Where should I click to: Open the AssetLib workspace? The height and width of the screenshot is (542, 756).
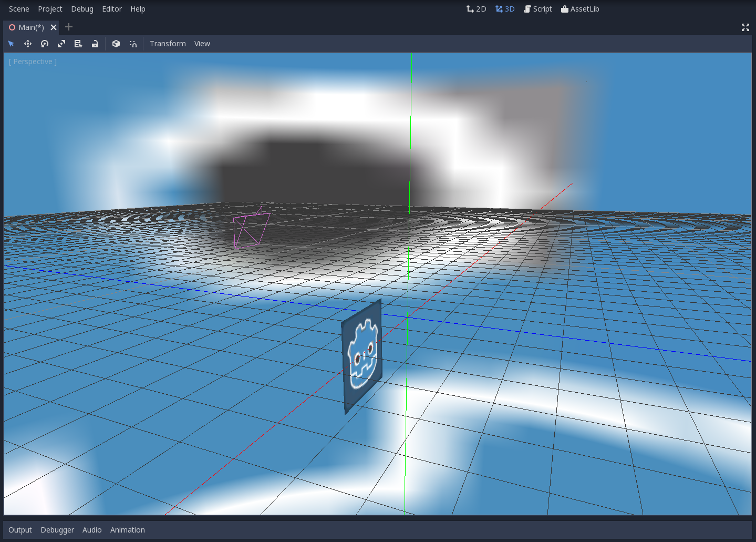click(x=580, y=9)
